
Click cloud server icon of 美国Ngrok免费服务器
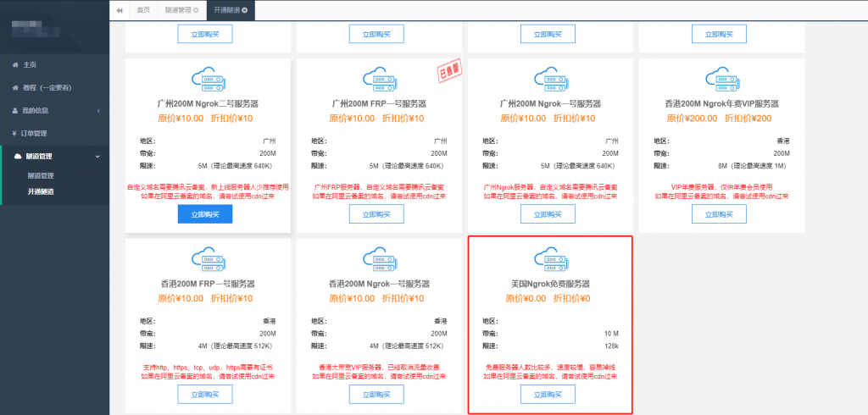click(550, 261)
